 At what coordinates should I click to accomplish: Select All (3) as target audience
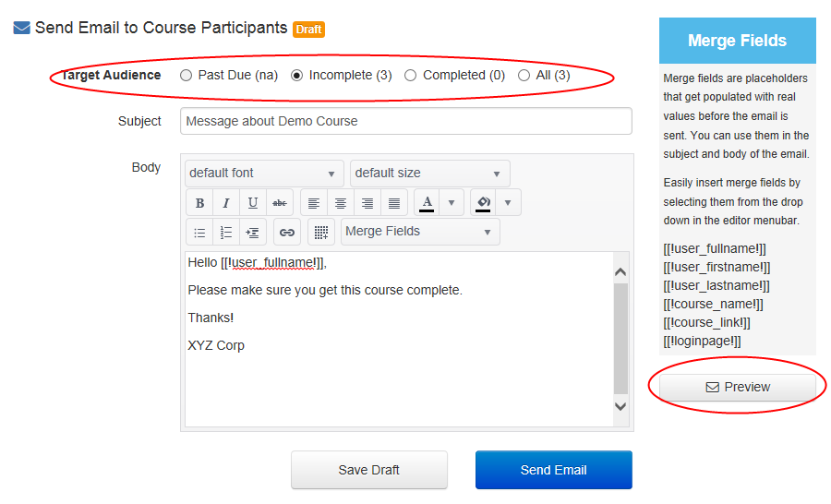(524, 76)
